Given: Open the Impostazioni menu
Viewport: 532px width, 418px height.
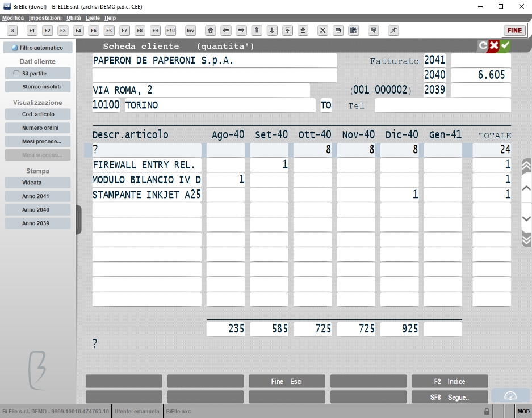Looking at the screenshot, I should (x=45, y=18).
